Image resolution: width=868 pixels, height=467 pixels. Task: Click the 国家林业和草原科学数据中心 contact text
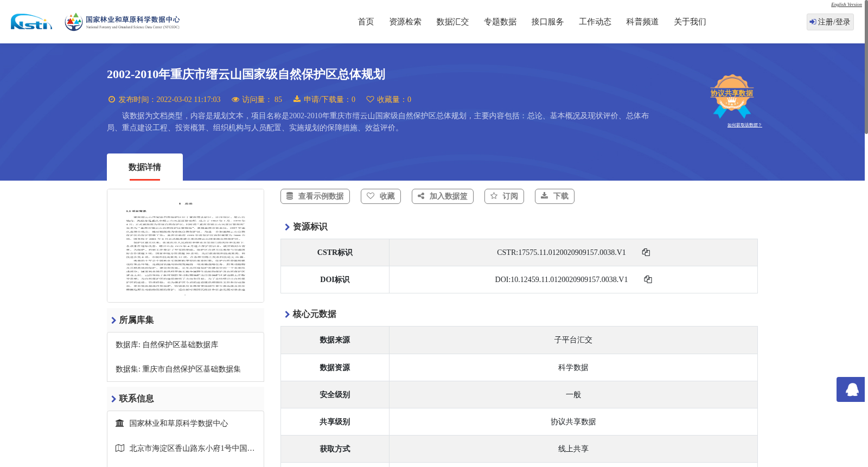178,424
